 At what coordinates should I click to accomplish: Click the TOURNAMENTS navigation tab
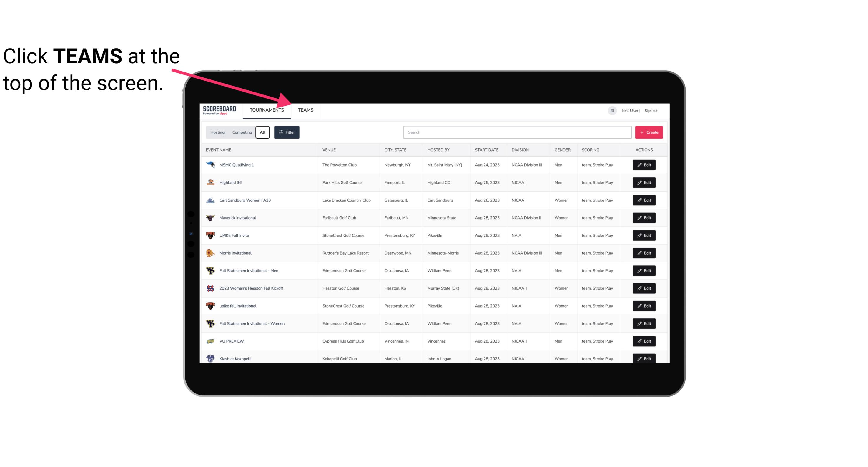click(x=267, y=110)
